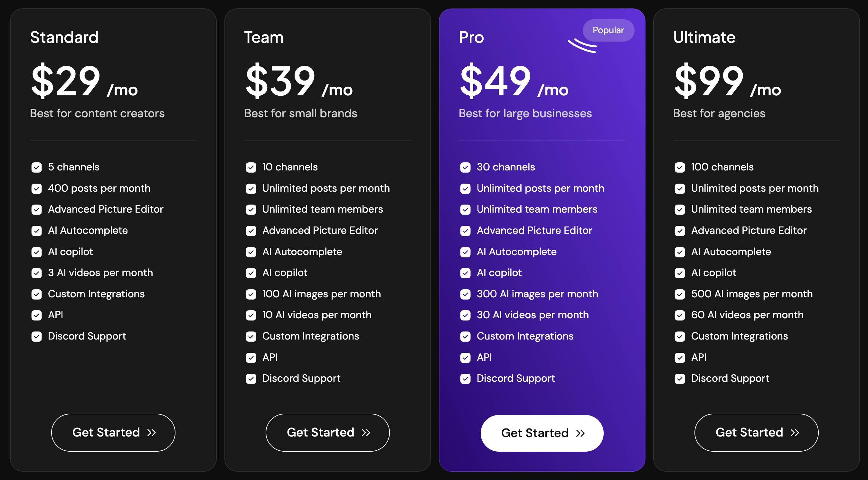868x480 pixels.
Task: Click the Team plan heading
Action: point(264,37)
